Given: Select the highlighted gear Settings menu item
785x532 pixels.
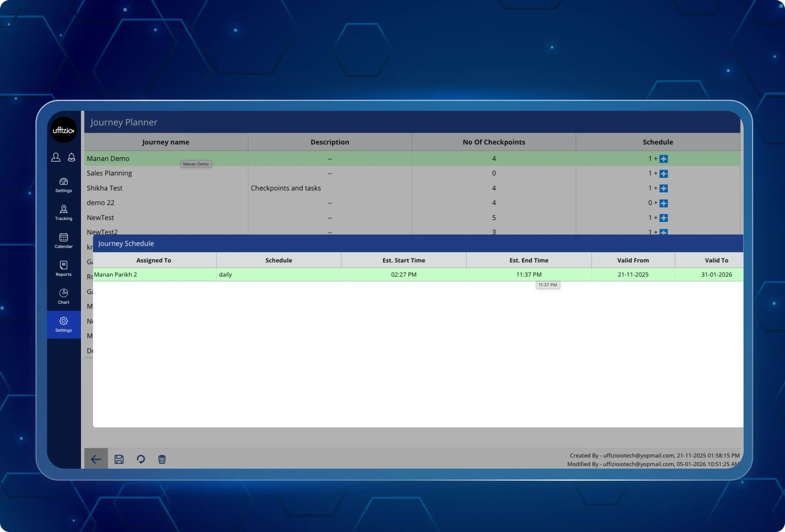Looking at the screenshot, I should tap(64, 324).
